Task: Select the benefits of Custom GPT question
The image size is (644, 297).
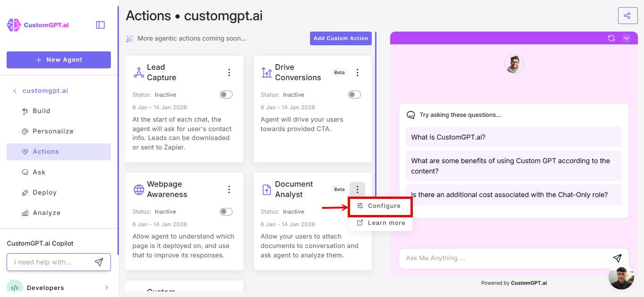Action: click(513, 166)
